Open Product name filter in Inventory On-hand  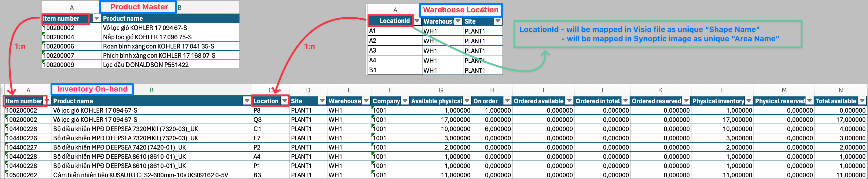[x=247, y=101]
